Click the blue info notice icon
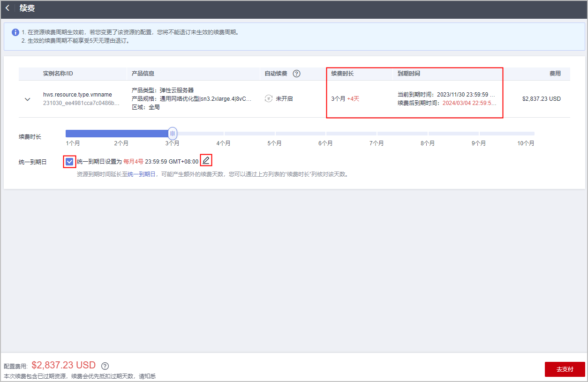The width and height of the screenshot is (588, 382). (15, 32)
